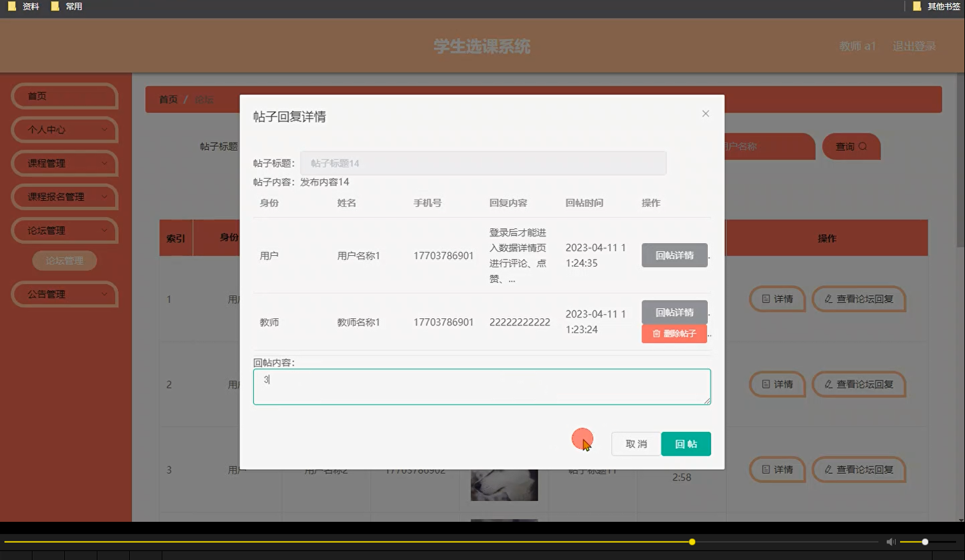965x560 pixels.
Task: Click the pen icon on row 1 查看论坛回复
Action: tap(828, 299)
